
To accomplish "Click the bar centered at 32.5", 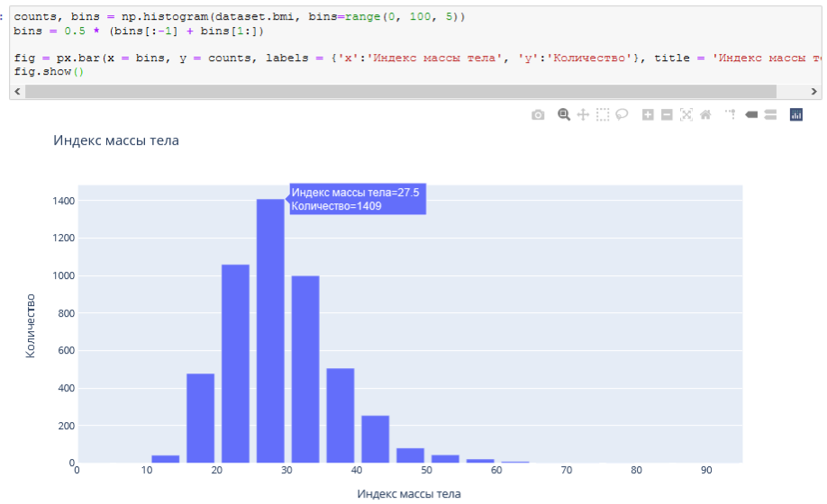I will coord(305,369).
